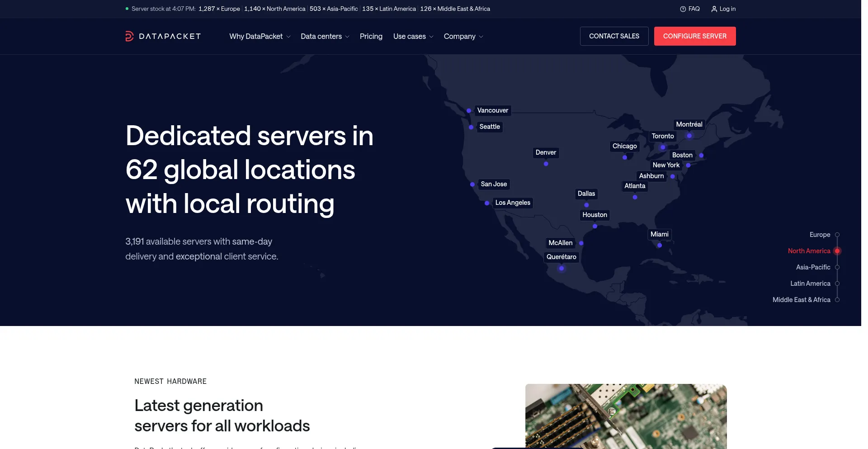Screen dimensions: 868x449
Task: Select Asia-Pacific region on map selector
Action: click(837, 267)
